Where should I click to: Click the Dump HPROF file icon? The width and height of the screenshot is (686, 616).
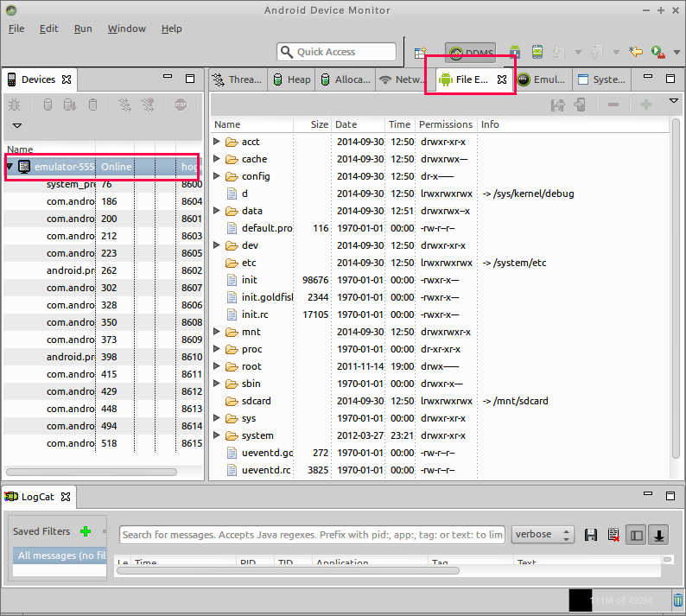pyautogui.click(x=70, y=105)
